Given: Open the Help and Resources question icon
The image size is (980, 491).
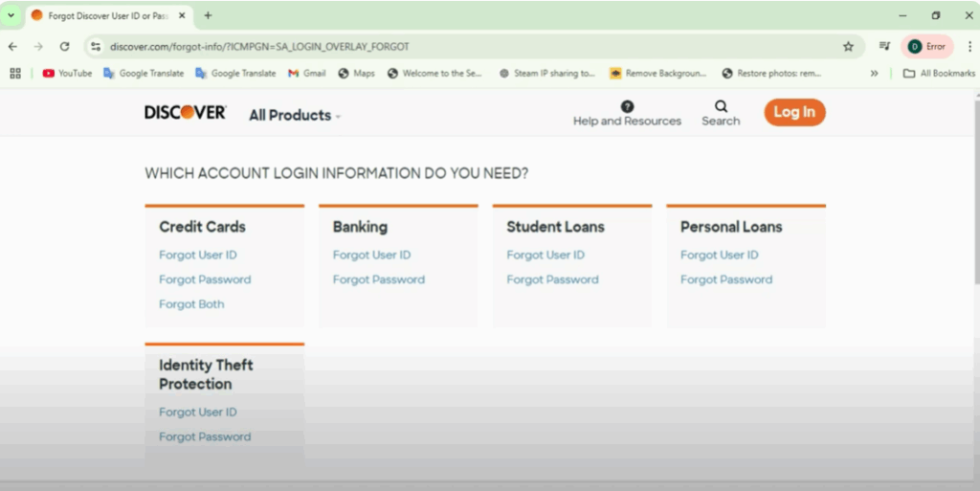Looking at the screenshot, I should (x=627, y=106).
